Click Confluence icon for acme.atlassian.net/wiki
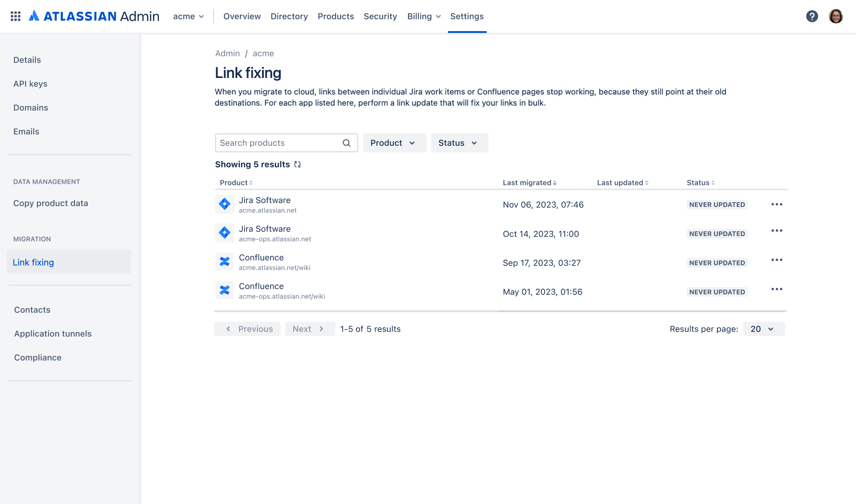Screen dimensions: 856x504 (225, 262)
